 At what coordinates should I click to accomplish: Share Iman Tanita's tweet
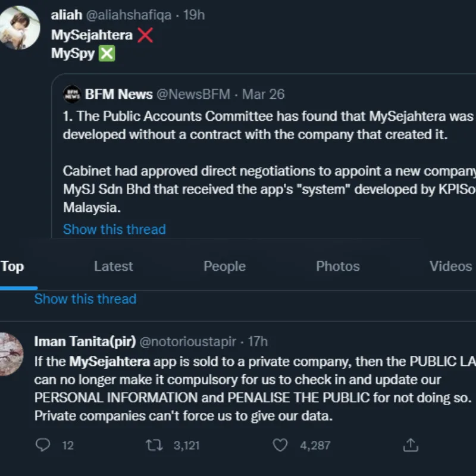(411, 445)
